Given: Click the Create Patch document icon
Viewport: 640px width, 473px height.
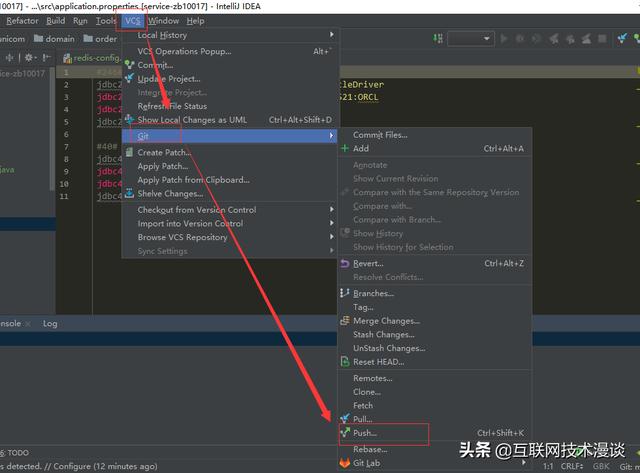Looking at the screenshot, I should (x=129, y=152).
